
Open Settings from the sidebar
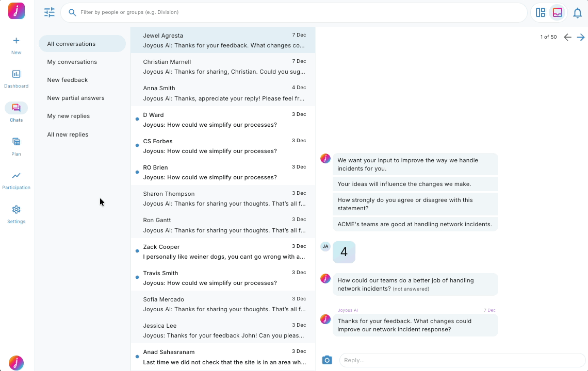pyautogui.click(x=16, y=213)
